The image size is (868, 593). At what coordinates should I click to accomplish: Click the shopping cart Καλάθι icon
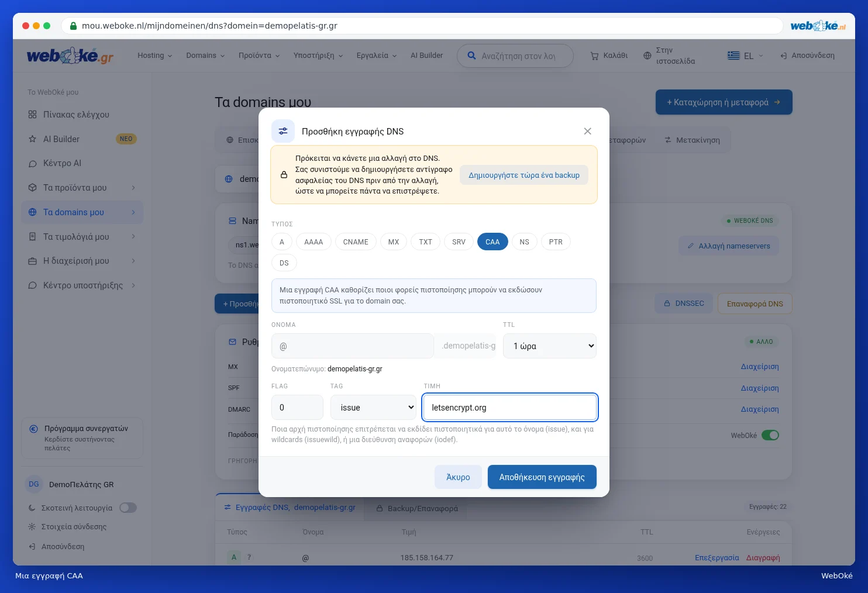pos(594,56)
